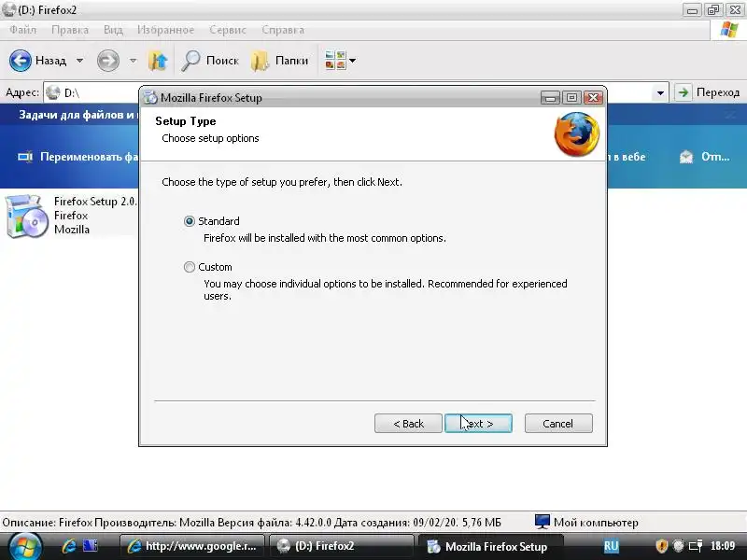Expand the views dropdown arrow
This screenshot has height=560, width=747.
point(353,61)
